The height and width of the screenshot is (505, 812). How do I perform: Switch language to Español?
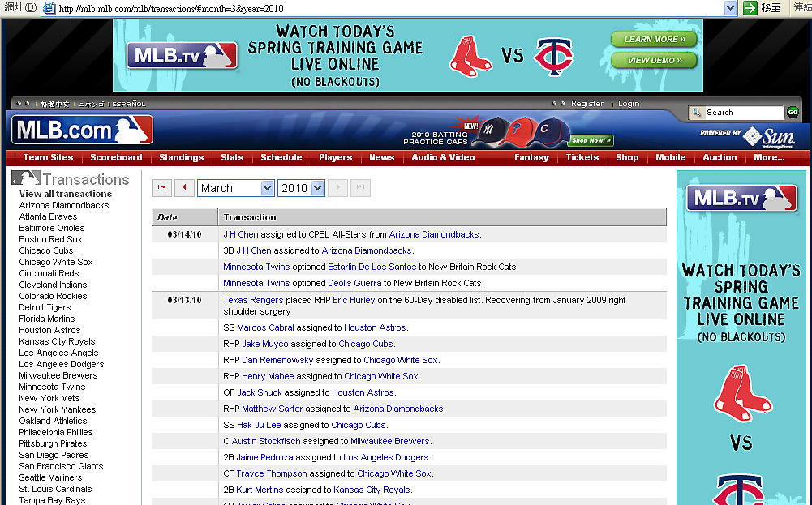tap(129, 104)
